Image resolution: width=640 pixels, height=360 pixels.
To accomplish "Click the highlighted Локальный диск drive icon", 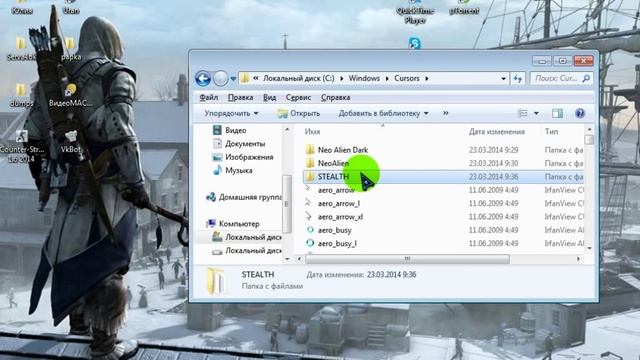I will point(217,237).
